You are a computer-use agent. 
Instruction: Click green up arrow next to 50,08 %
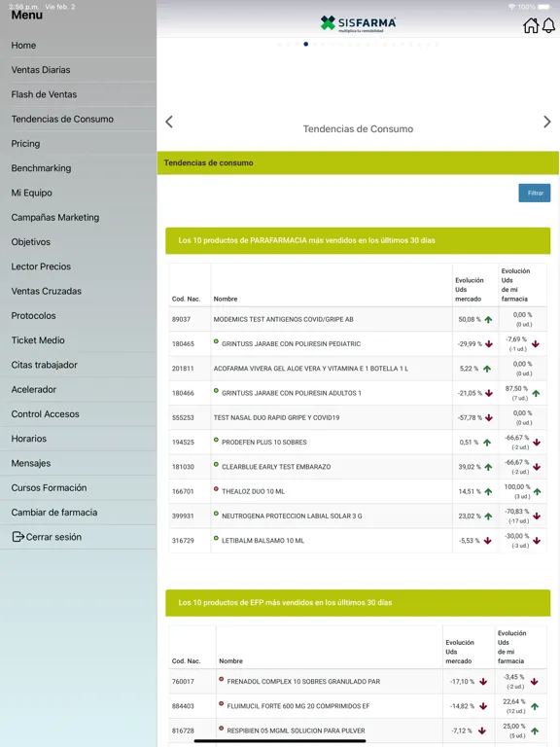click(488, 320)
